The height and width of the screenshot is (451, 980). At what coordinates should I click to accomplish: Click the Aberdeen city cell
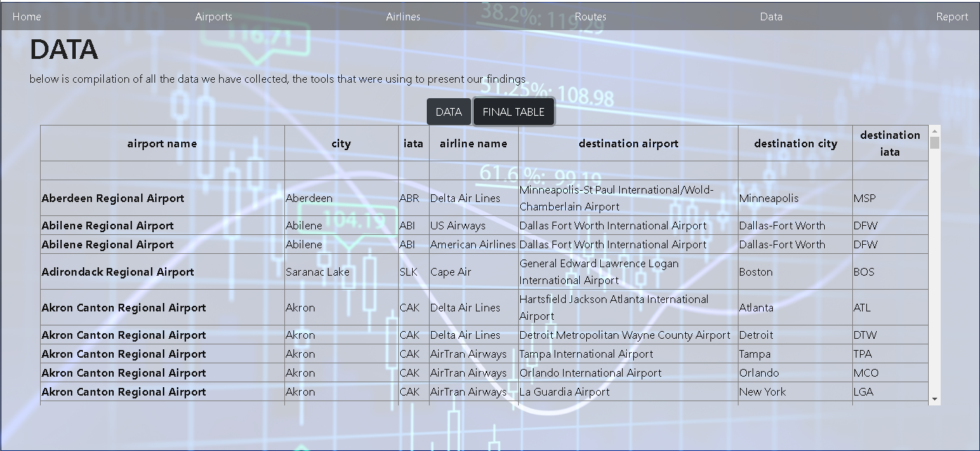(x=341, y=198)
